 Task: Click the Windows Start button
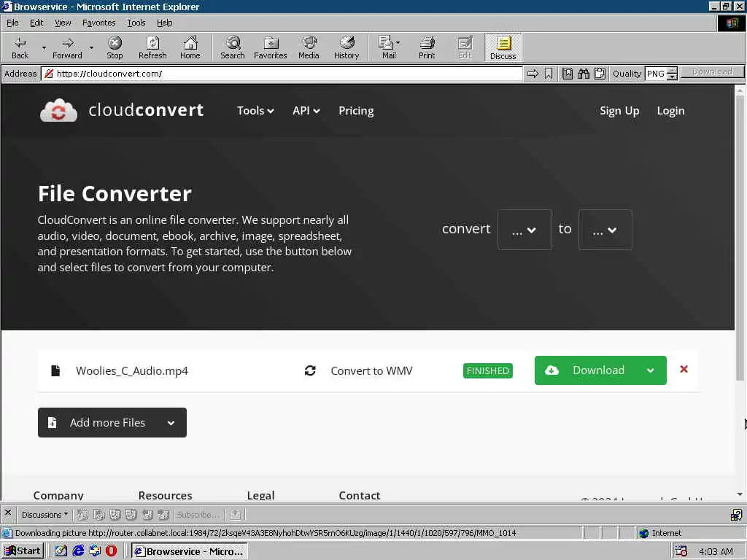tap(23, 551)
